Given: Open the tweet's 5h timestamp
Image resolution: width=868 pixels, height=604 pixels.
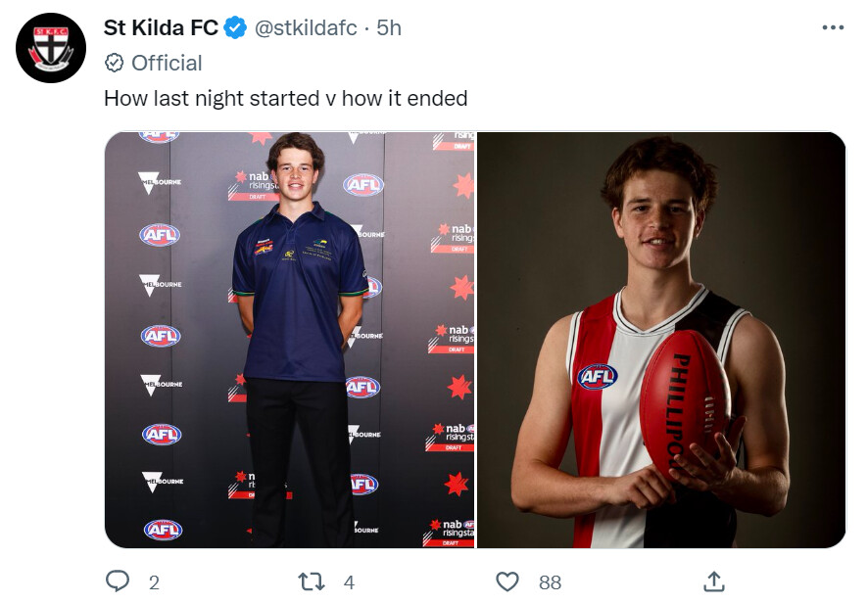Looking at the screenshot, I should pyautogui.click(x=389, y=28).
